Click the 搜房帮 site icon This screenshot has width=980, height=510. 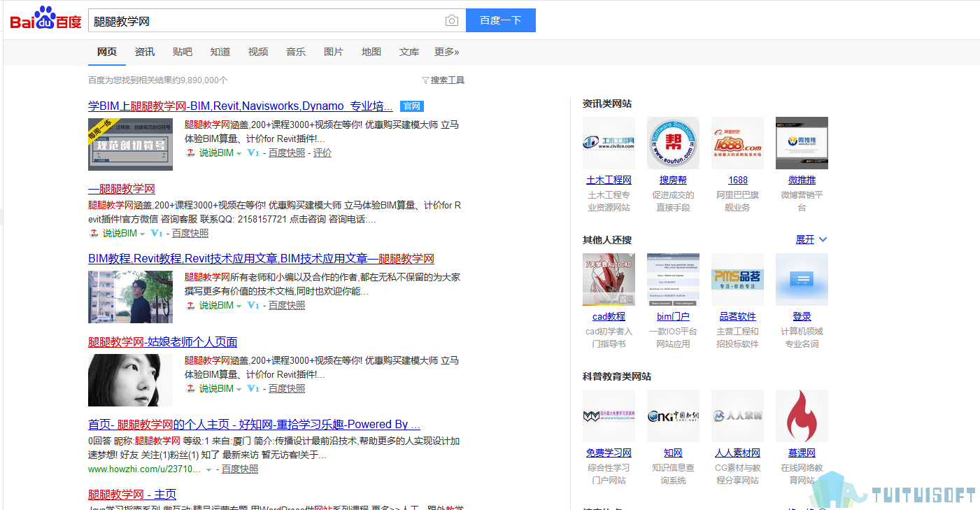tap(673, 143)
